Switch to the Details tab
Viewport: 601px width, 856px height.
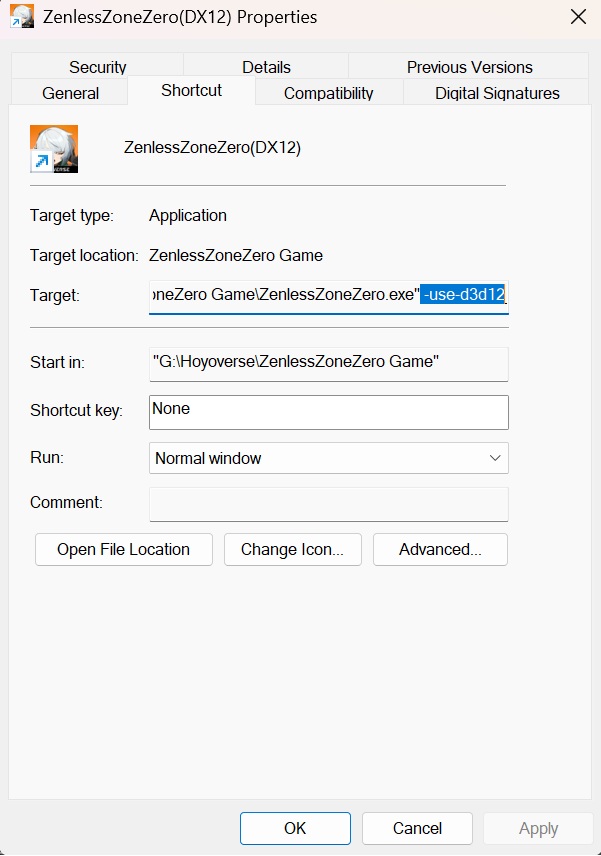click(267, 67)
